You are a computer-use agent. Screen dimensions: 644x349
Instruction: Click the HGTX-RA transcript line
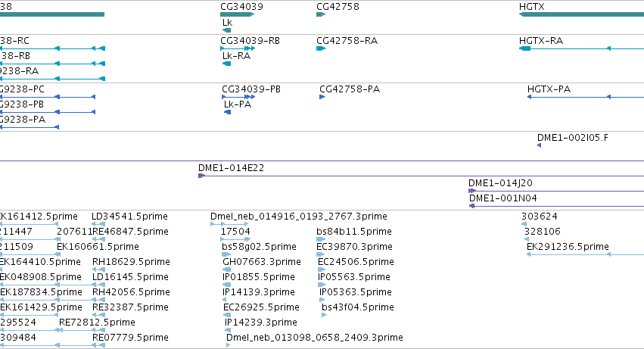tap(582, 48)
